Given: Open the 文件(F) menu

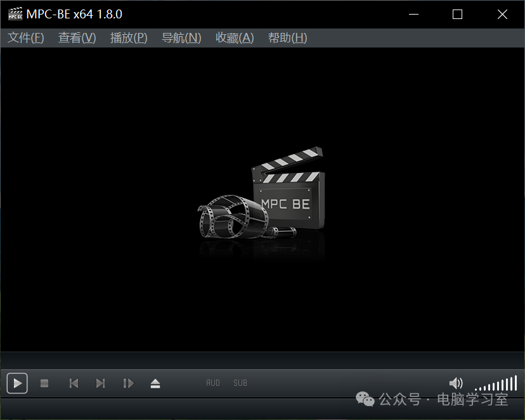Looking at the screenshot, I should pyautogui.click(x=26, y=38).
